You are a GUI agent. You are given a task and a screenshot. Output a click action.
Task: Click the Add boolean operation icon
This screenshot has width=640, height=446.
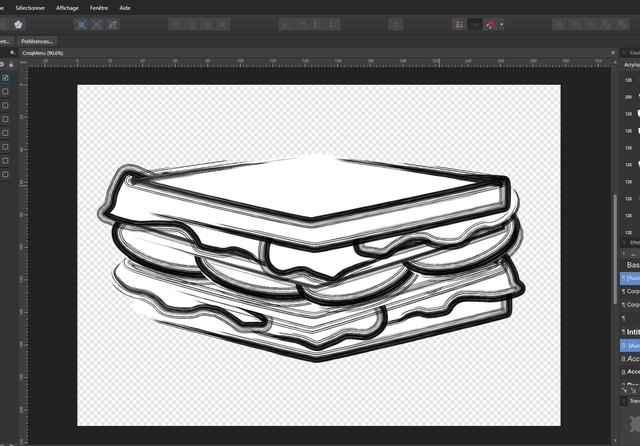pyautogui.click(x=560, y=25)
